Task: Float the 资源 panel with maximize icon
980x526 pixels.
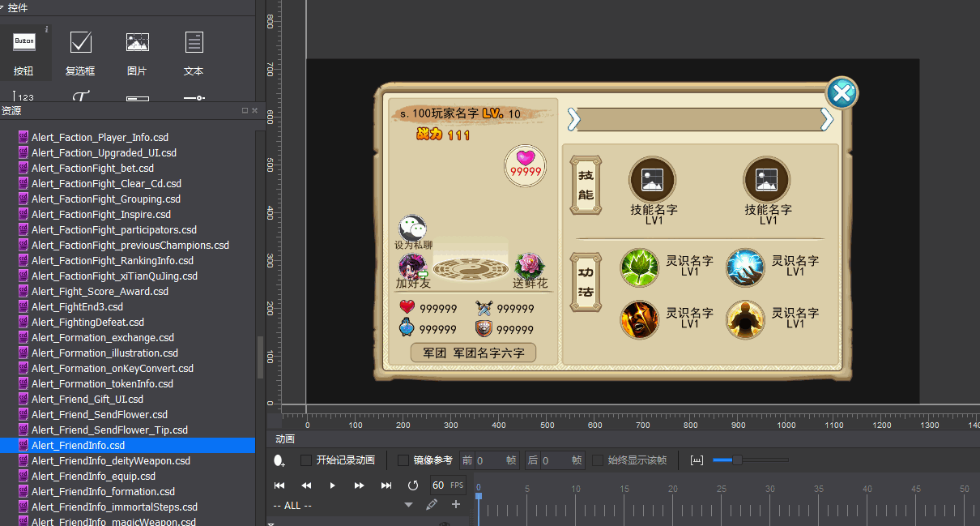Action: click(245, 110)
